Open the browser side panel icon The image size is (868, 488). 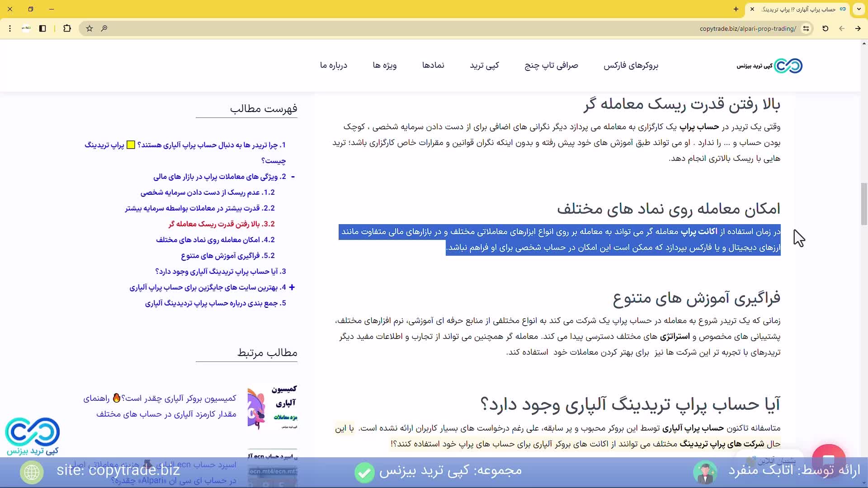pyautogui.click(x=42, y=28)
